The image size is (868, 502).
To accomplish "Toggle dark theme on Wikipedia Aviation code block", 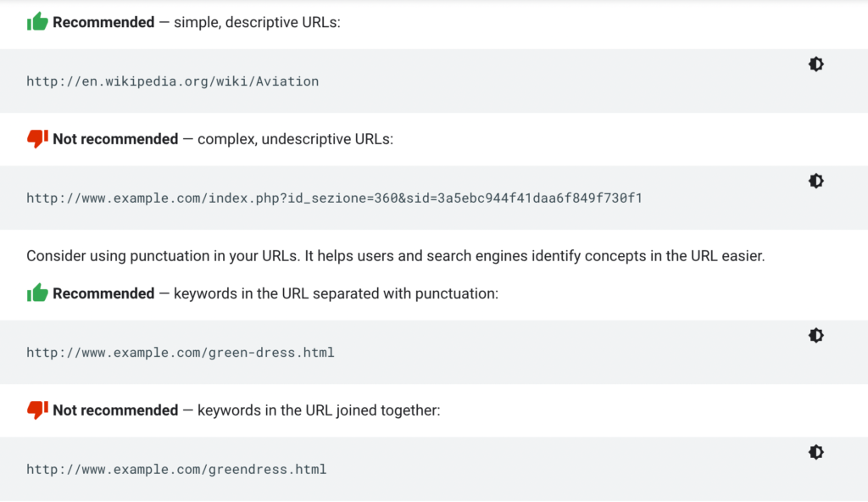I will 815,64.
